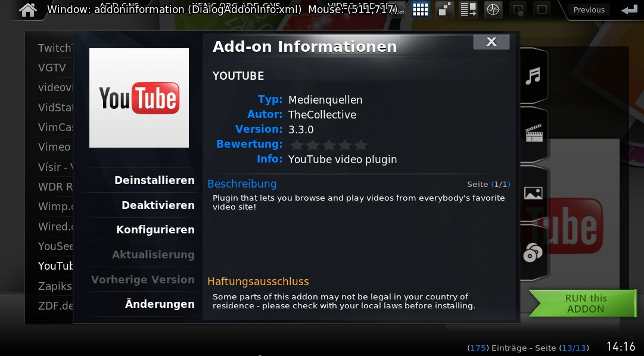644x356 pixels.
Task: Click the (175) Einträge page counter
Action: tap(528, 348)
